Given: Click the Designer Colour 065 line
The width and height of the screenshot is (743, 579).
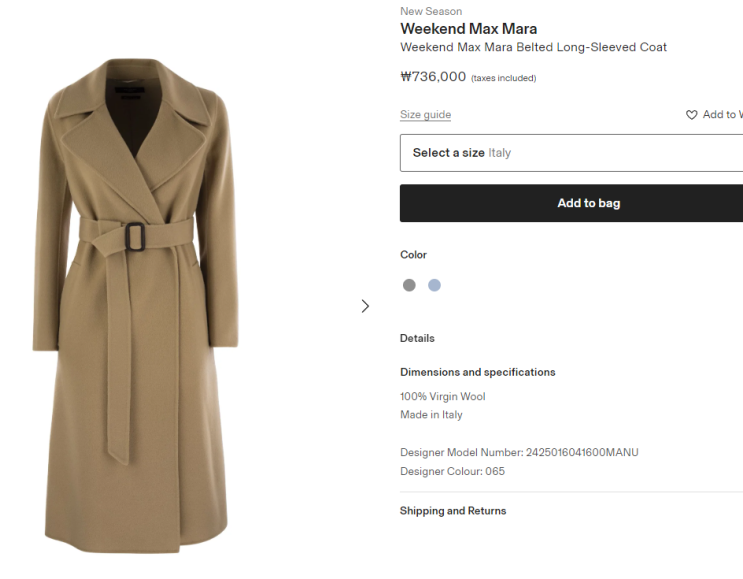Looking at the screenshot, I should [x=452, y=471].
